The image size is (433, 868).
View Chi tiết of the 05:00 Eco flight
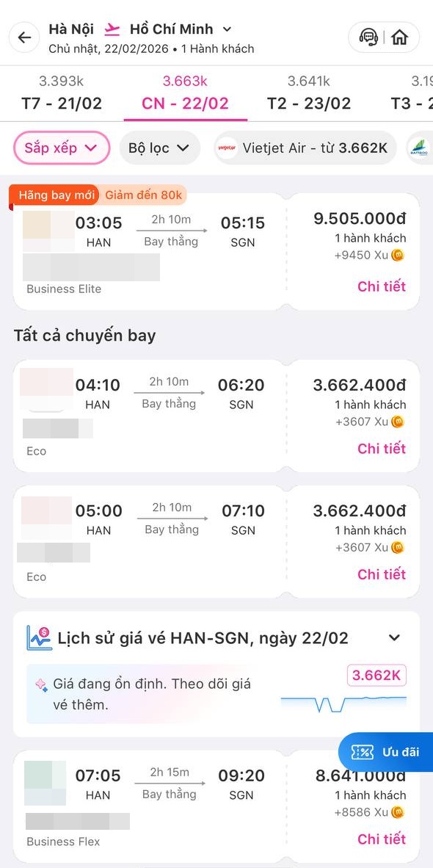coord(382,574)
